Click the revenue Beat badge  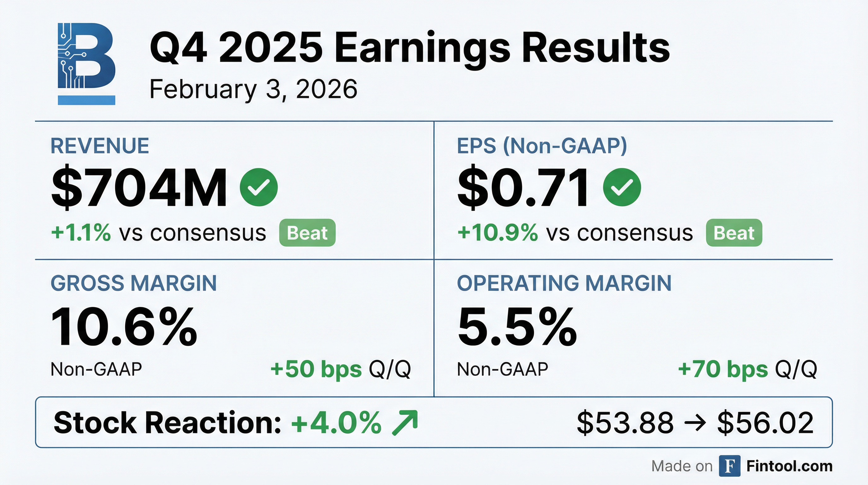[307, 233]
